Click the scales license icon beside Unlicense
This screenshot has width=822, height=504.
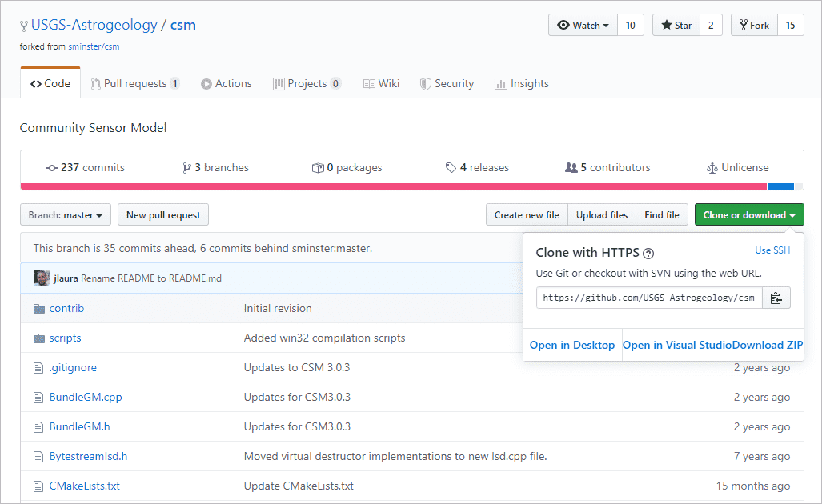tap(712, 168)
